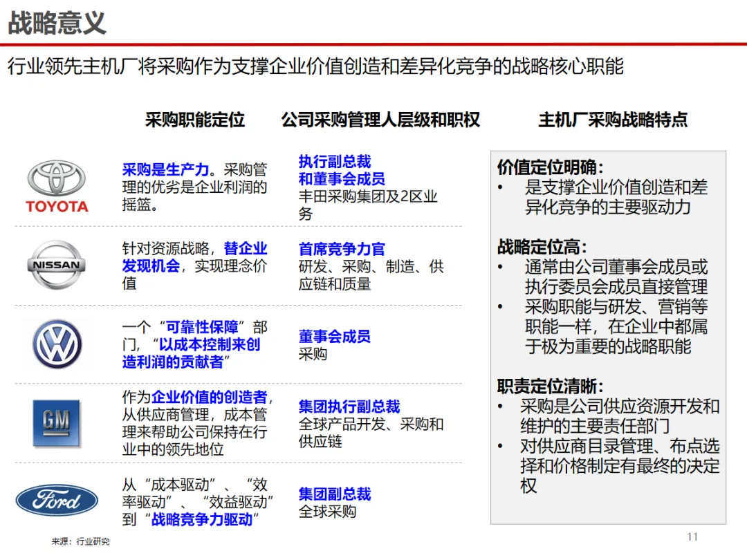The height and width of the screenshot is (560, 747).
Task: Click the bullet starting 采购是公司供应资源开发
Action: [x=620, y=416]
